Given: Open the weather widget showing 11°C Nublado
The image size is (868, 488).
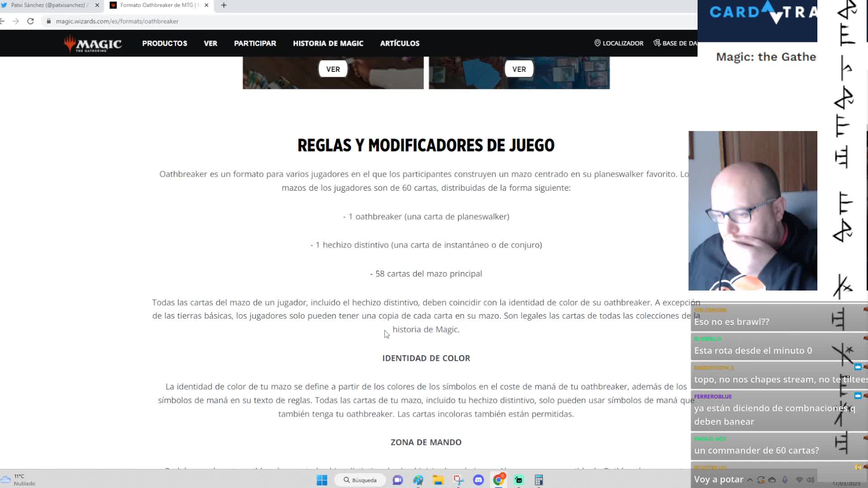Looking at the screenshot, I should coord(19,480).
